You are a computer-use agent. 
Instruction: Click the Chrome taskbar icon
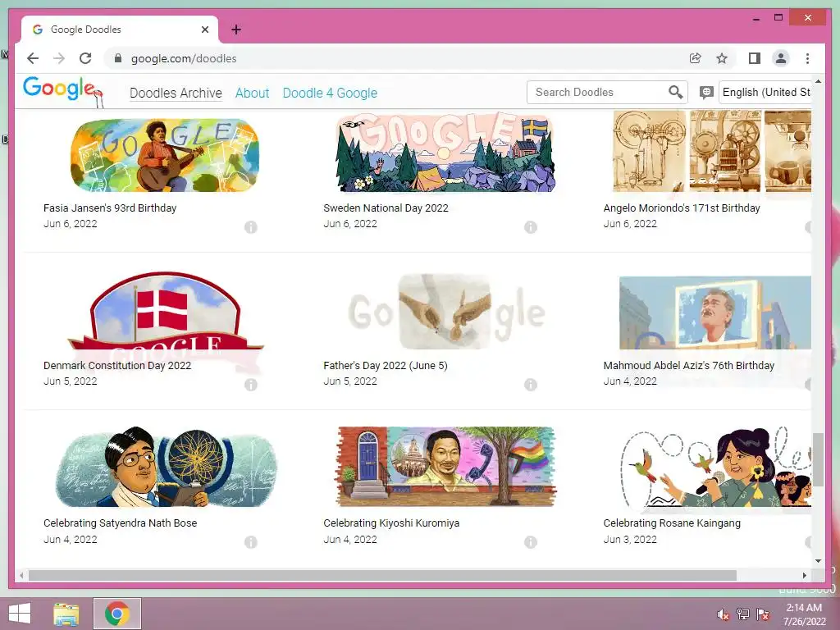click(x=117, y=614)
